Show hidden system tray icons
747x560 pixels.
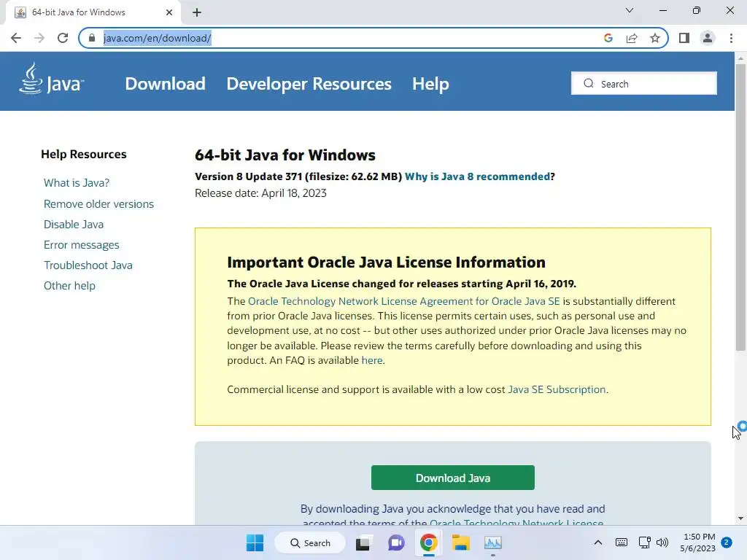(x=598, y=542)
